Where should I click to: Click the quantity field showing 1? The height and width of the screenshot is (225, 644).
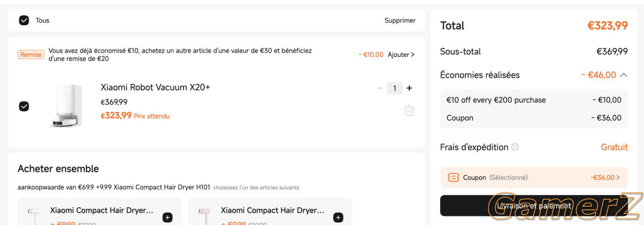click(x=394, y=88)
